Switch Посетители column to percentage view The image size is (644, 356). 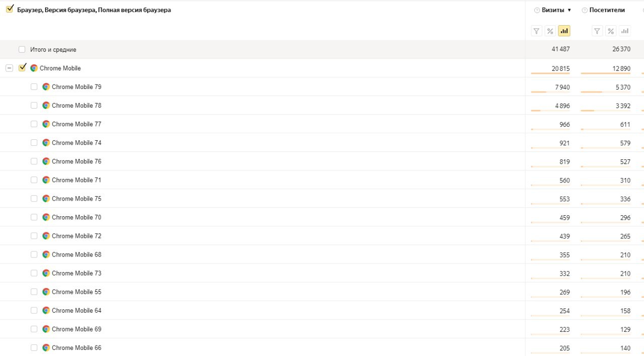click(x=610, y=31)
